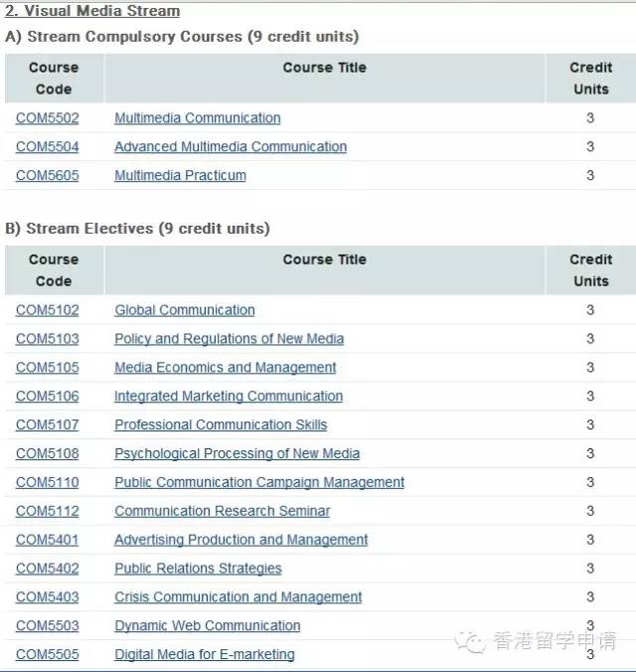Click Psychological Processing of New Media link
Screen dimensions: 636x672
(237, 453)
